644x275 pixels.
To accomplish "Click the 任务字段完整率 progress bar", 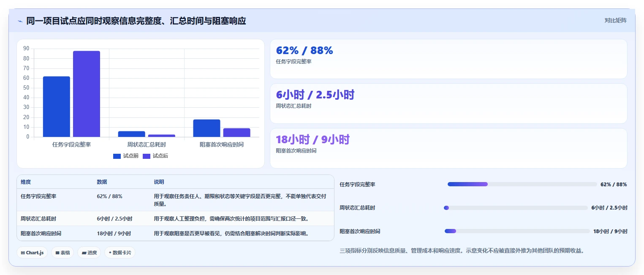I will point(522,184).
